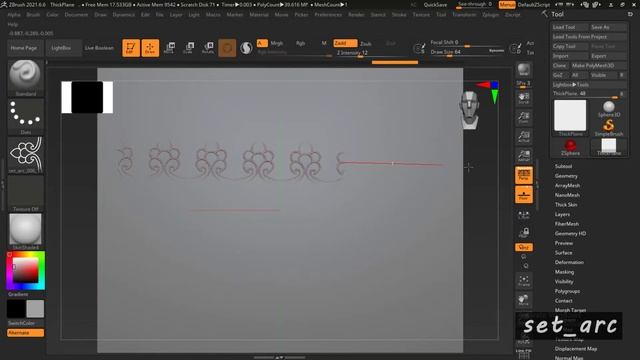Viewport: 640px width, 360px height.
Task: Toggle the Zadd mode
Action: (345, 43)
